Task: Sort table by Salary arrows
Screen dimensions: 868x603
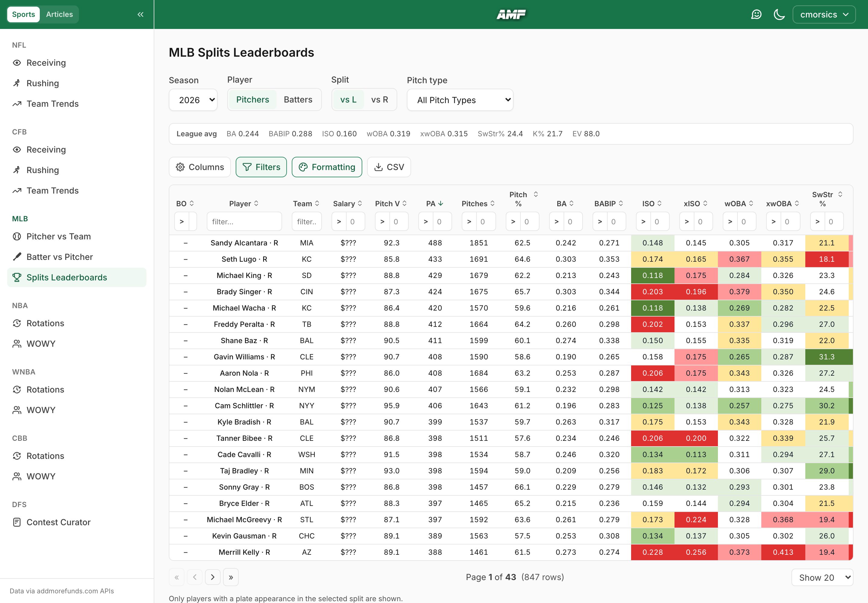Action: coord(360,203)
